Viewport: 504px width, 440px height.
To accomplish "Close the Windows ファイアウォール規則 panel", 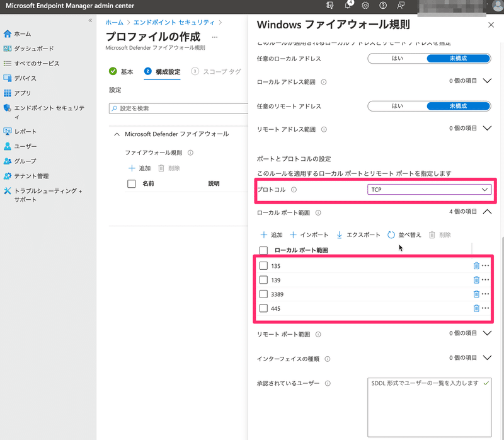I will click(x=491, y=25).
